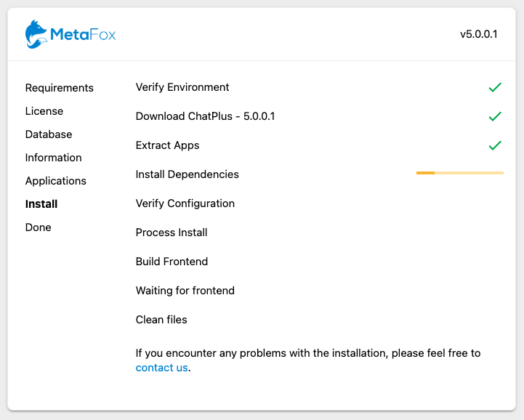The height and width of the screenshot is (420, 524).
Task: Click the checkmark next to Download ChatPlus
Action: 495,116
